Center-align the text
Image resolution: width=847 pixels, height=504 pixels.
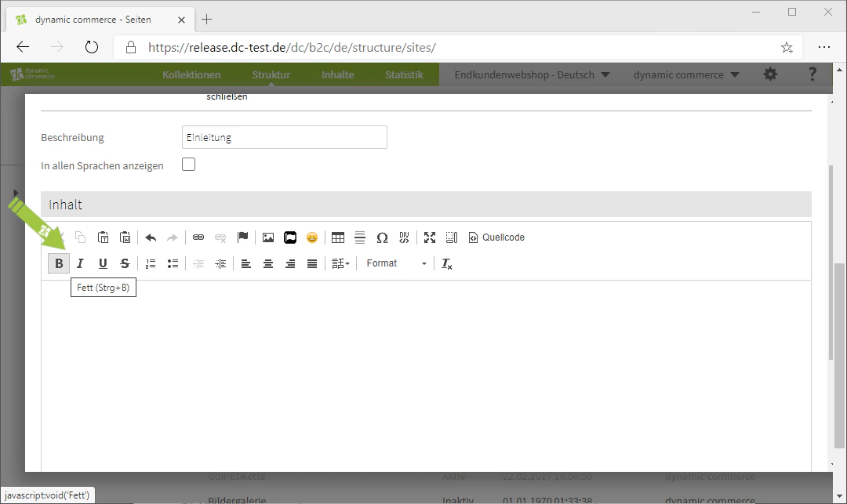point(268,263)
